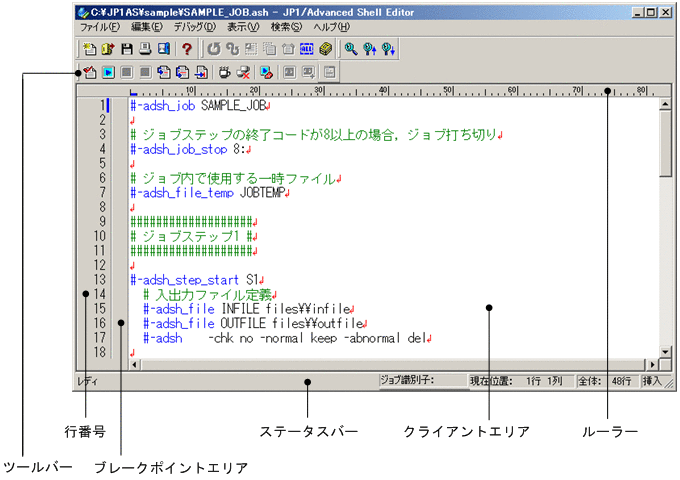
Task: Click the Find magnifier icon
Action: click(x=351, y=48)
